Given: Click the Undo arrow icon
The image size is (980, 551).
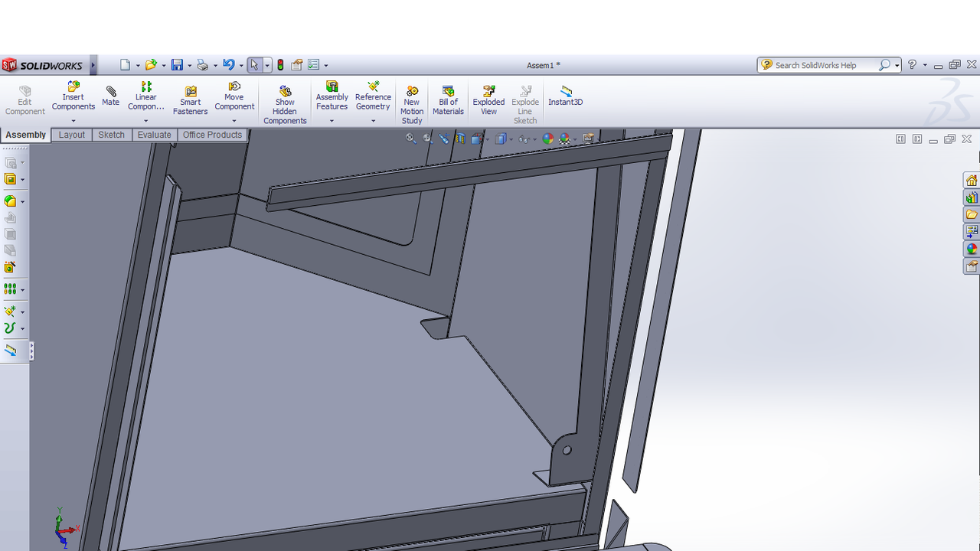Looking at the screenshot, I should 228,65.
